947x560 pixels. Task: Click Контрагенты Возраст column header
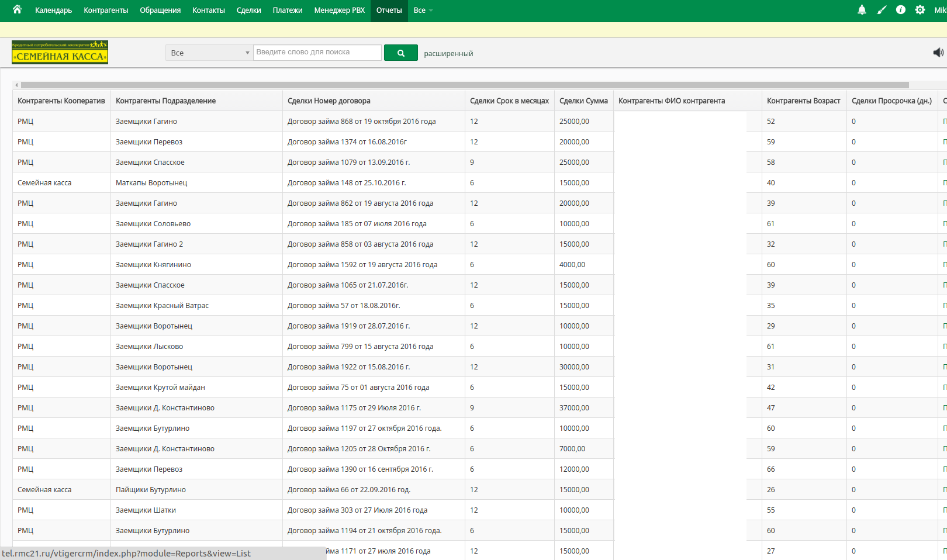[804, 101]
